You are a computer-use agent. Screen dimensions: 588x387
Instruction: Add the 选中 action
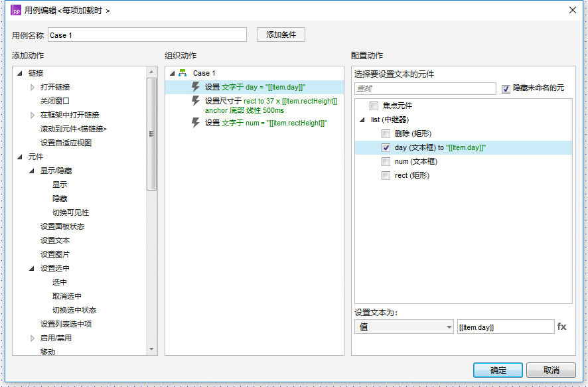pyautogui.click(x=60, y=282)
